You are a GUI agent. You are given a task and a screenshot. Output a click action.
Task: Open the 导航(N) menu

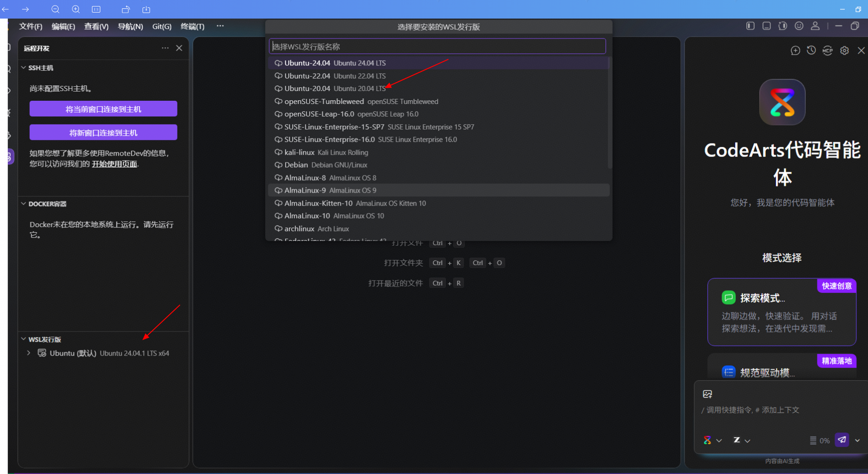tap(131, 26)
